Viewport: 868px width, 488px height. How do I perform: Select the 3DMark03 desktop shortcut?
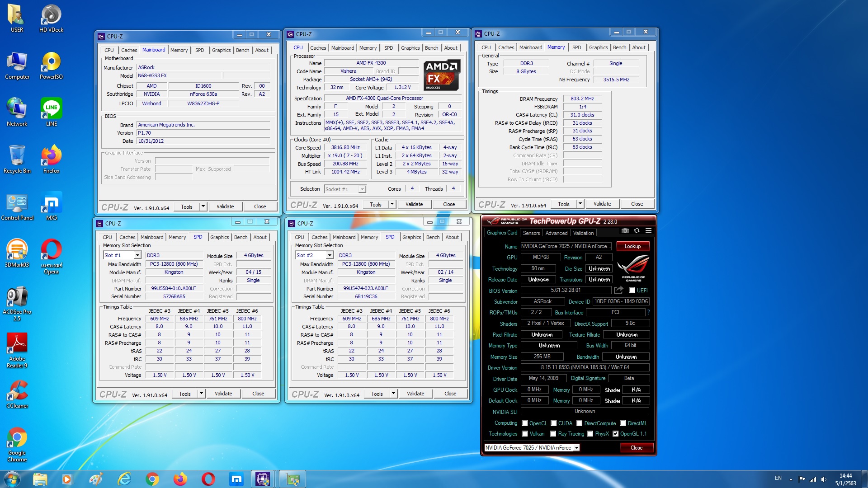coord(17,253)
